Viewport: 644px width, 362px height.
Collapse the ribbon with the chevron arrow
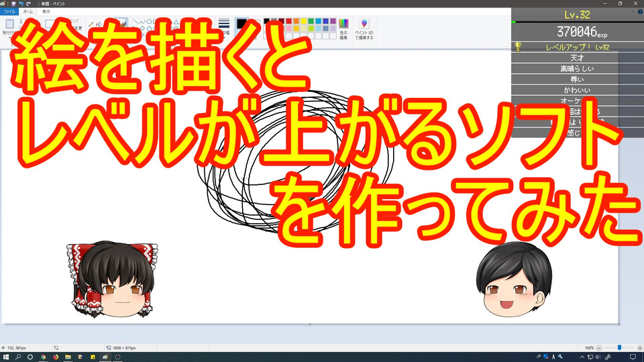tap(632, 12)
